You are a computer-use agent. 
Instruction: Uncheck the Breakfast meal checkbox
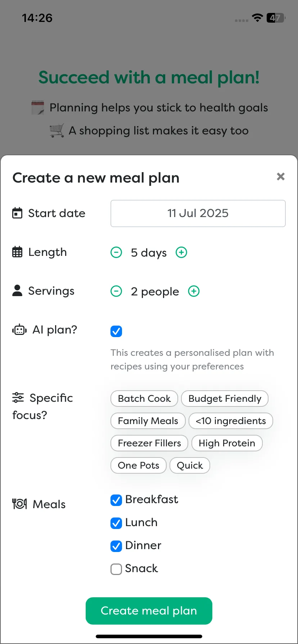[116, 500]
